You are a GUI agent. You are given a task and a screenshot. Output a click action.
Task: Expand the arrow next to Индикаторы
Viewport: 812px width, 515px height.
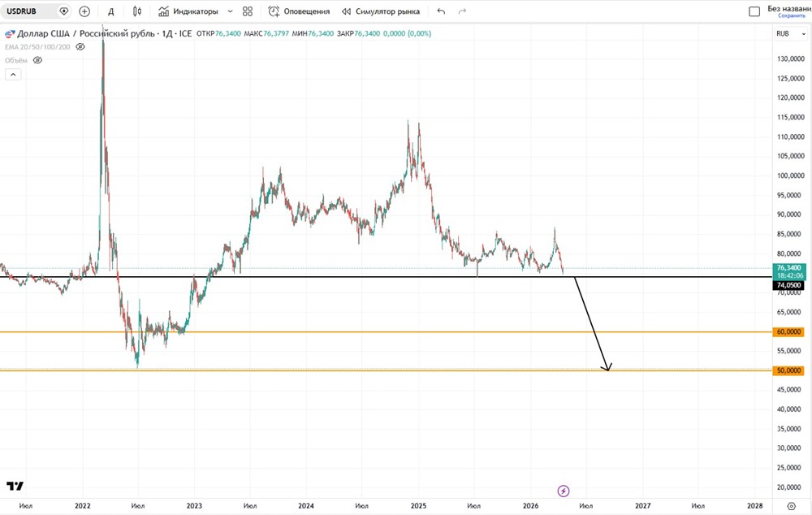[230, 11]
